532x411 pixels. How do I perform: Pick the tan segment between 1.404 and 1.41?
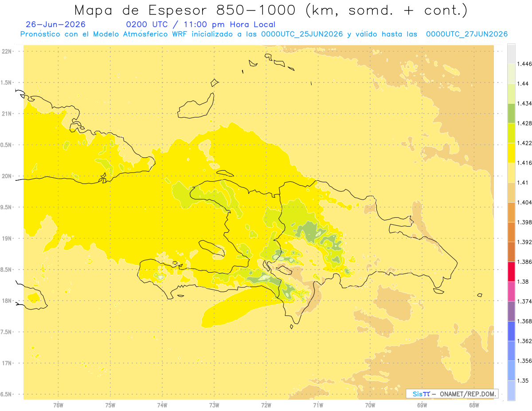pos(511,192)
